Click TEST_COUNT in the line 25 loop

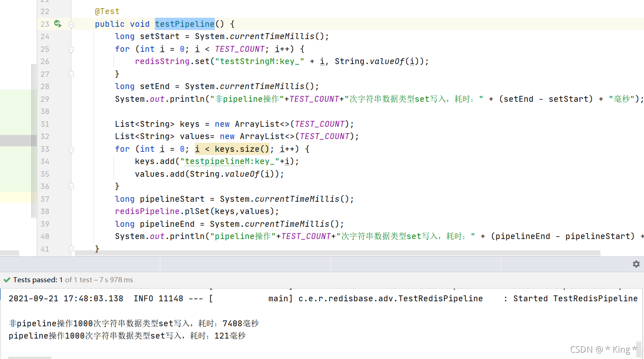pos(240,49)
